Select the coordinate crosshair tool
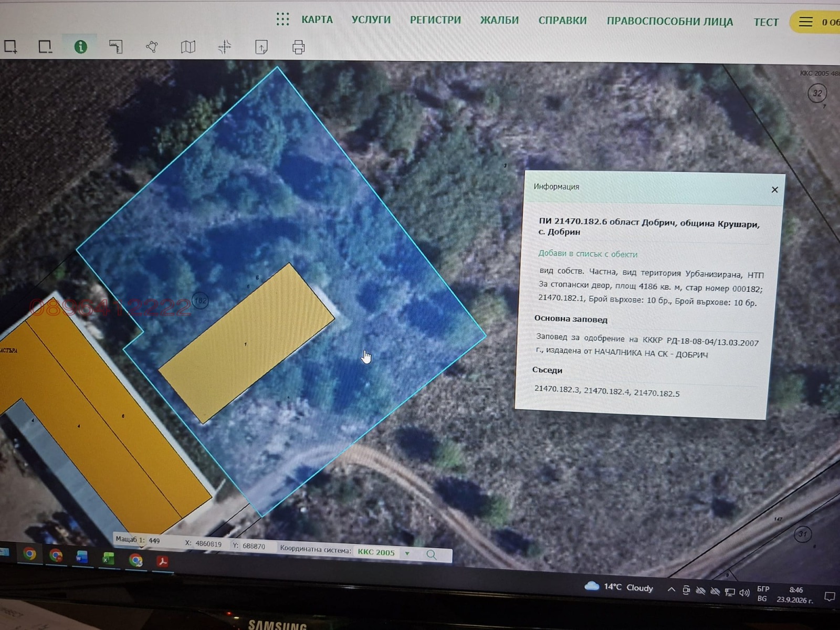This screenshot has width=840, height=630. (x=225, y=47)
